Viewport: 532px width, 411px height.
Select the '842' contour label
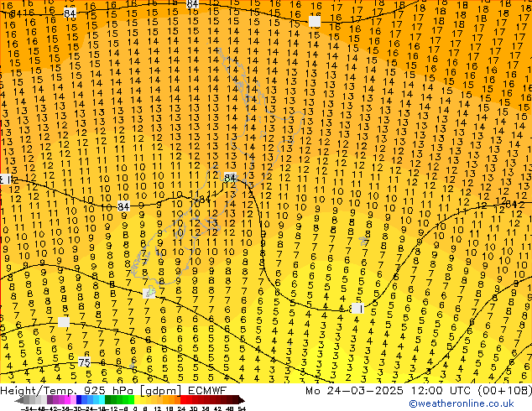tap(514, 205)
